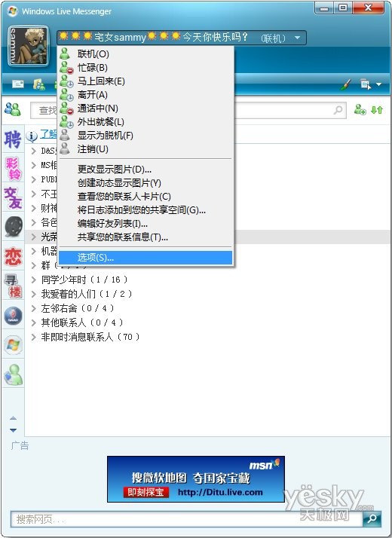This screenshot has width=392, height=538.
Task: Open the MSN 搜微软地图 ad banner
Action: [x=196, y=479]
